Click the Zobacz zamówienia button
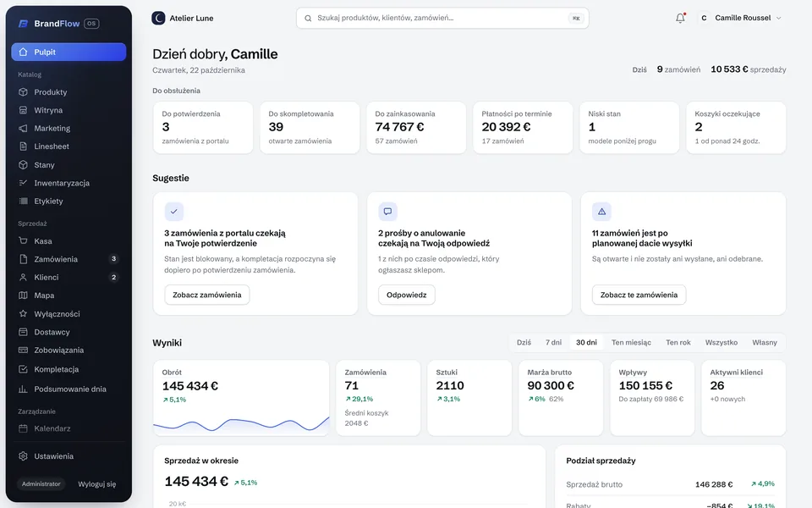The width and height of the screenshot is (812, 508). [x=207, y=295]
